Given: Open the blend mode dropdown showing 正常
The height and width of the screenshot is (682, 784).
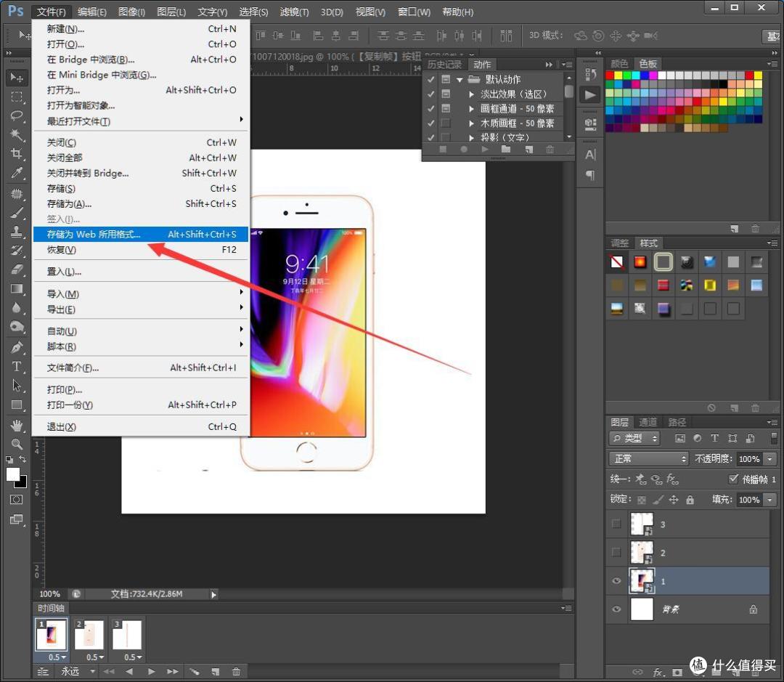Looking at the screenshot, I should click(x=649, y=458).
